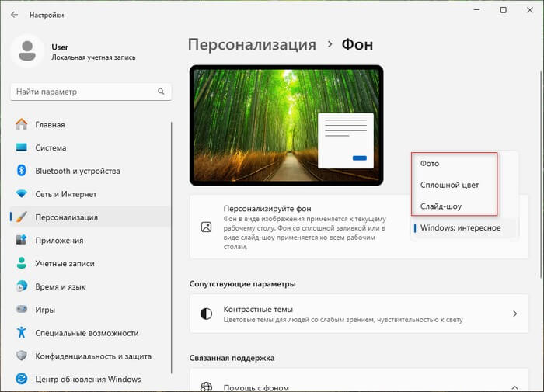Open Конфиденциальность и защита shield icon

[x=22, y=356]
